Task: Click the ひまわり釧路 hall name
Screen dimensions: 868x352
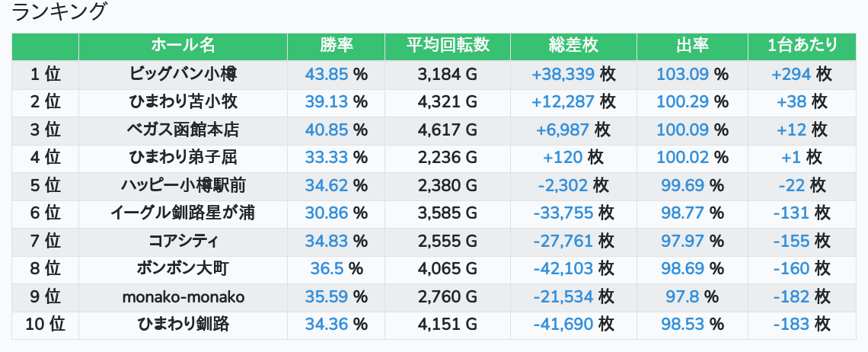Action: 183,325
